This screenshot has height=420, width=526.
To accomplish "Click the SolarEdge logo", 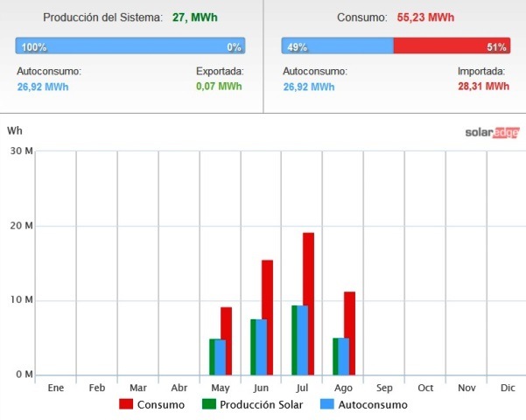I will click(x=491, y=132).
